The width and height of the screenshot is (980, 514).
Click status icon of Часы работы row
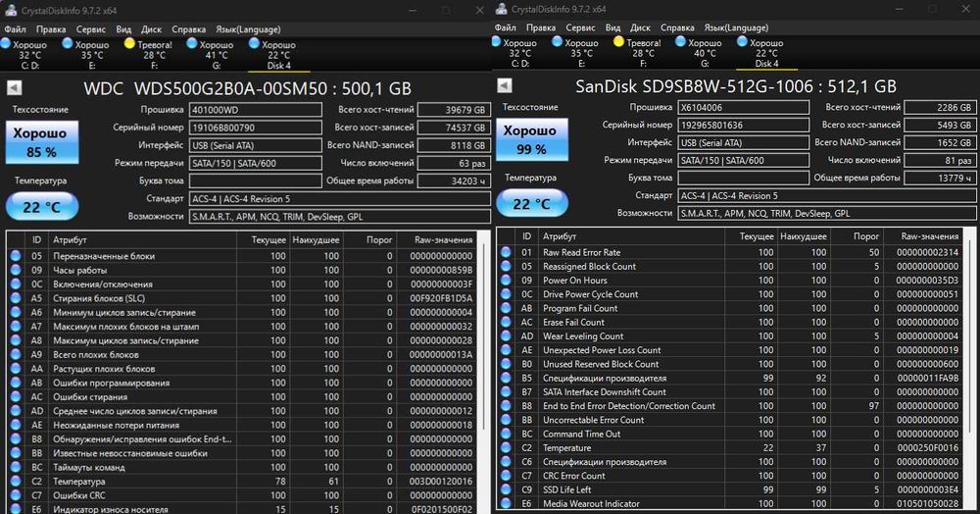[16, 270]
